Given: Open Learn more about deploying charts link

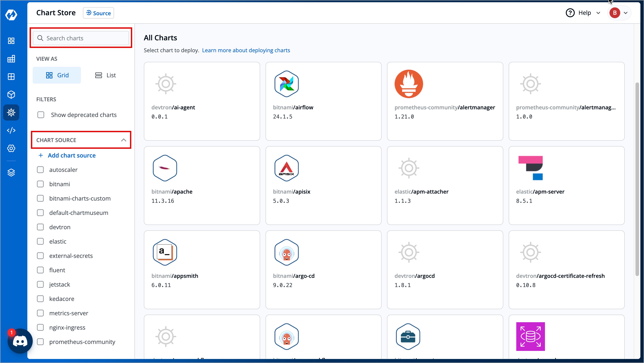Looking at the screenshot, I should tap(246, 50).
